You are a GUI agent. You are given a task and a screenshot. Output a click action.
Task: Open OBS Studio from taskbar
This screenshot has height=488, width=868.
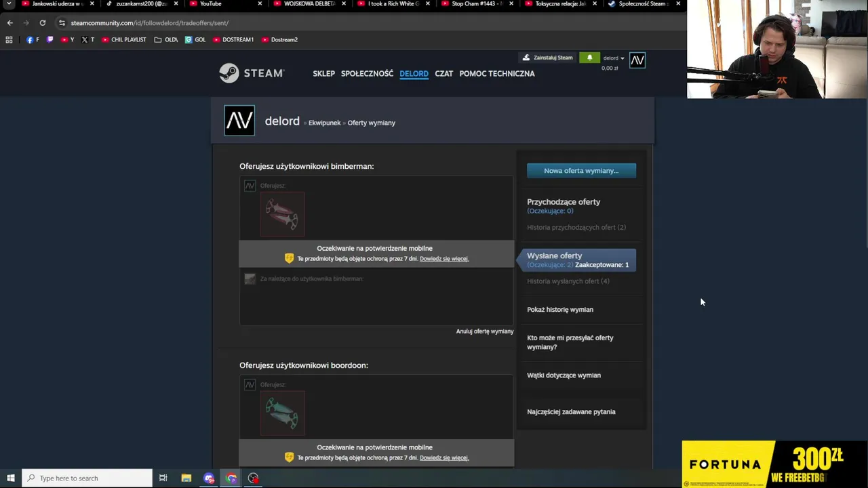tap(253, 479)
